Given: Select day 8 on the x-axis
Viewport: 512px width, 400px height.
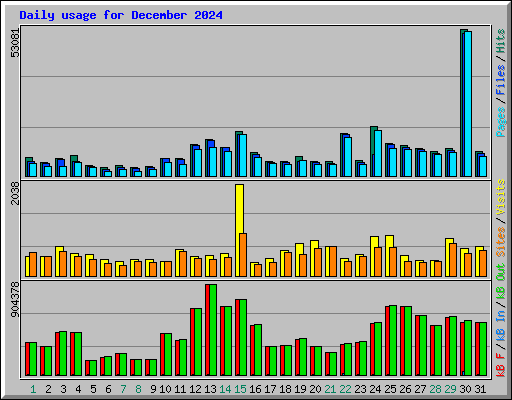Looking at the screenshot, I should [x=138, y=389].
